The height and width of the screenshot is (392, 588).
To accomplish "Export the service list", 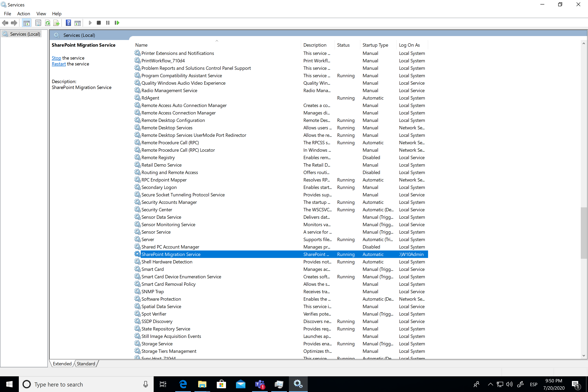I will tap(56, 23).
